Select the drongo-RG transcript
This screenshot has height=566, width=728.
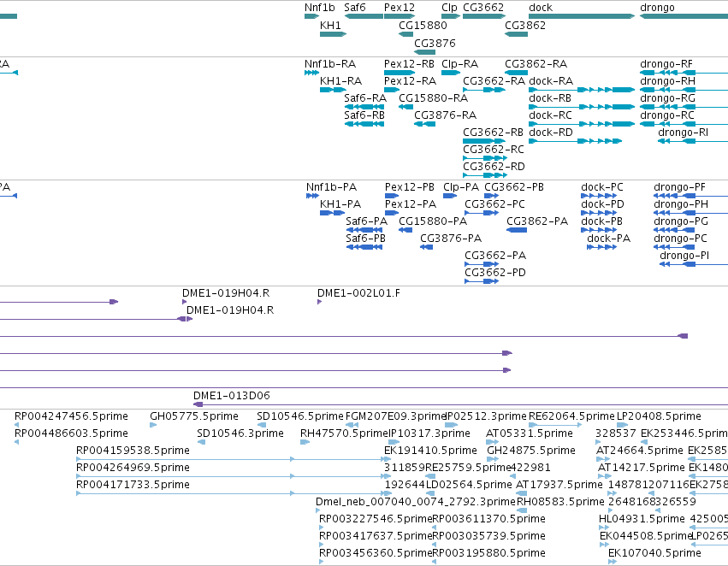pyautogui.click(x=684, y=107)
